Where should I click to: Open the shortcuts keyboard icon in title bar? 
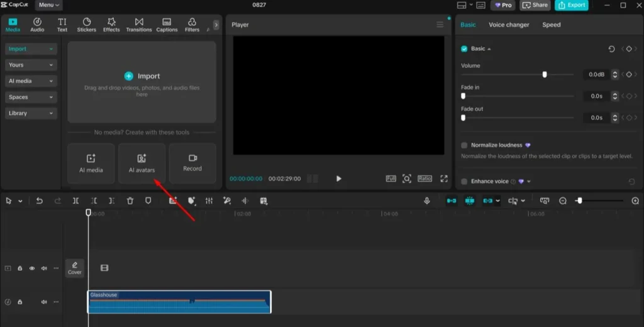coord(480,5)
